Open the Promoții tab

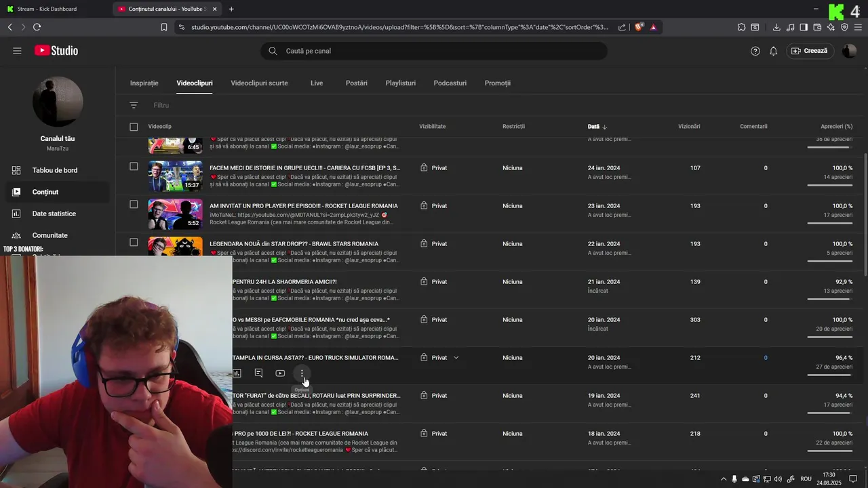(x=498, y=83)
